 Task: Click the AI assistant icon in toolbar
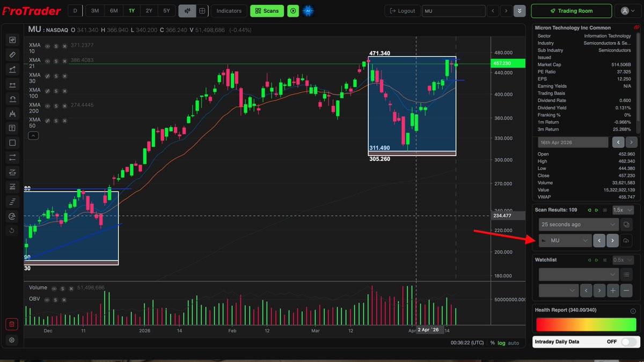(308, 10)
